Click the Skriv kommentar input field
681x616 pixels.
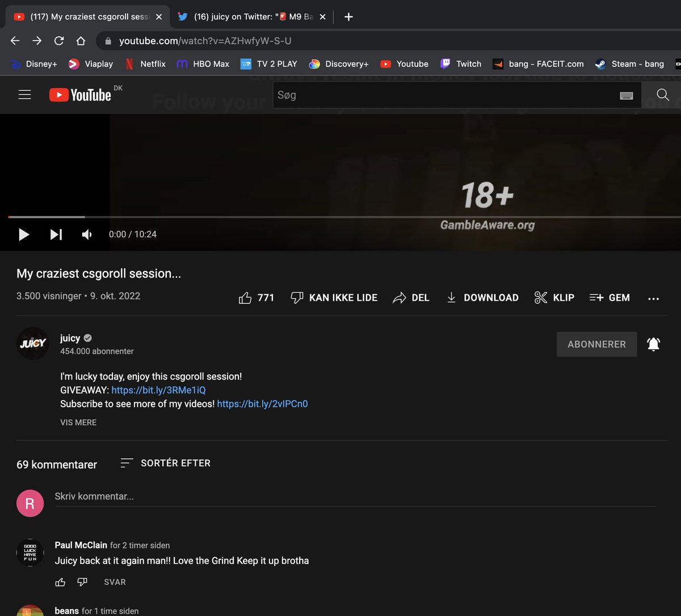355,496
